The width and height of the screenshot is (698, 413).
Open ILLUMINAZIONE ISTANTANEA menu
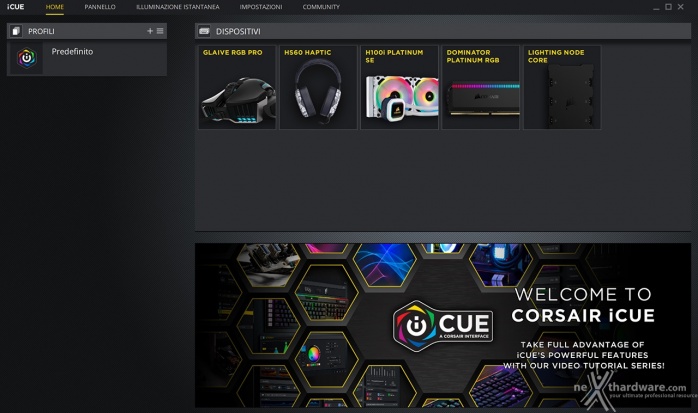(178, 7)
